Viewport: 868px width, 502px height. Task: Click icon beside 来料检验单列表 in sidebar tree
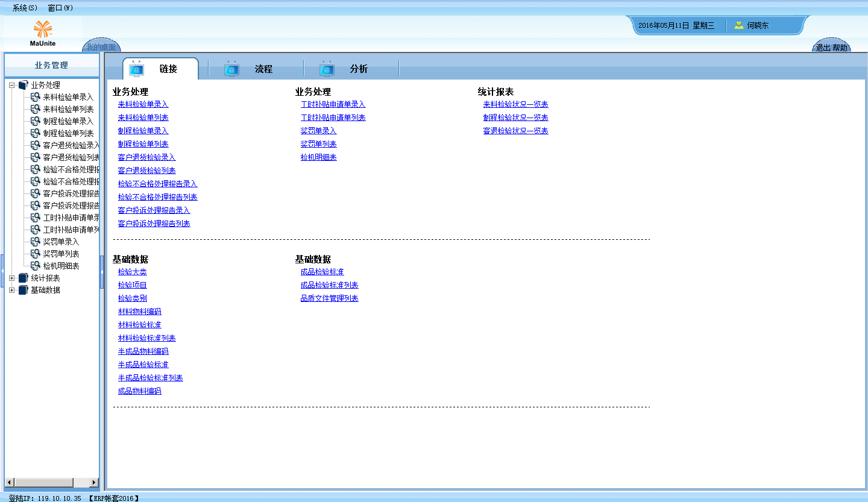(x=36, y=109)
